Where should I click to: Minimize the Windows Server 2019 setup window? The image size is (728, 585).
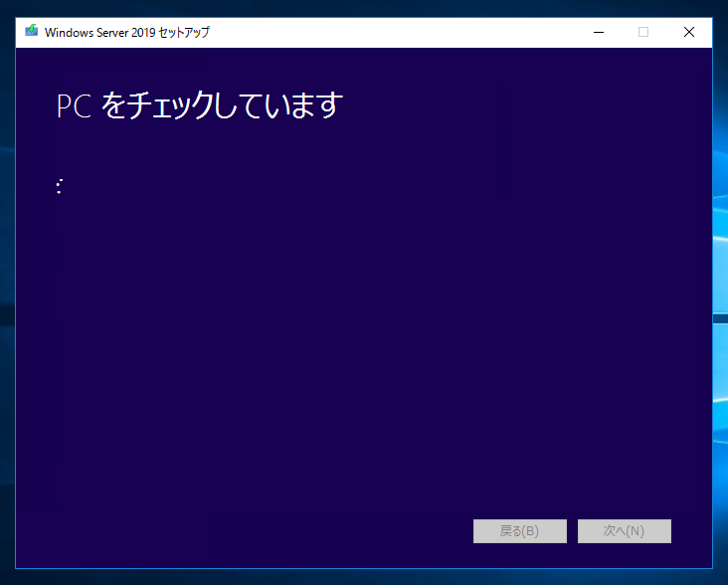[599, 32]
